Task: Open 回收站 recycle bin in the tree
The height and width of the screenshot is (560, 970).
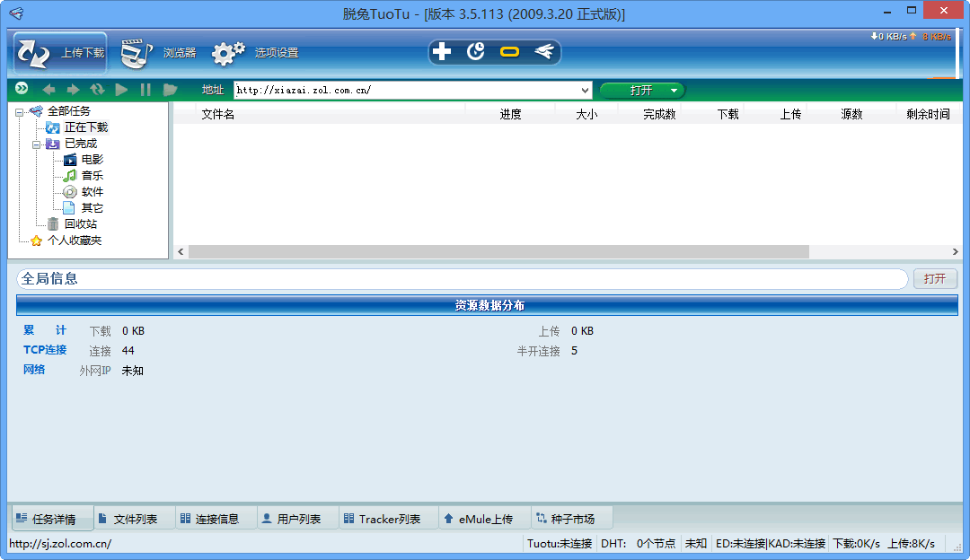Action: pyautogui.click(x=81, y=223)
